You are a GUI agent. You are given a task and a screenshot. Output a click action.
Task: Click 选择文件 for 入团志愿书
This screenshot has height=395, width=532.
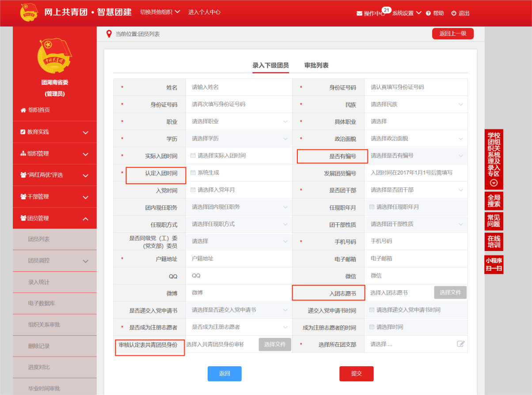point(450,292)
